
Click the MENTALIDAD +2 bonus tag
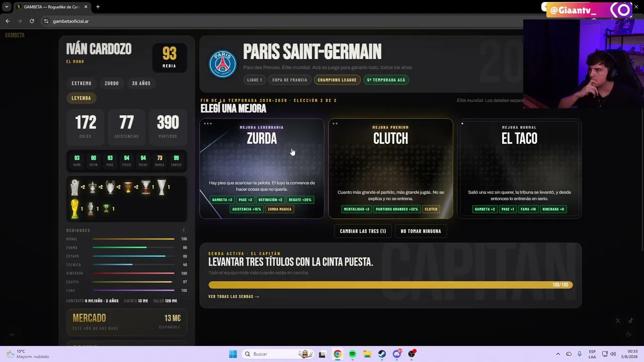click(357, 209)
